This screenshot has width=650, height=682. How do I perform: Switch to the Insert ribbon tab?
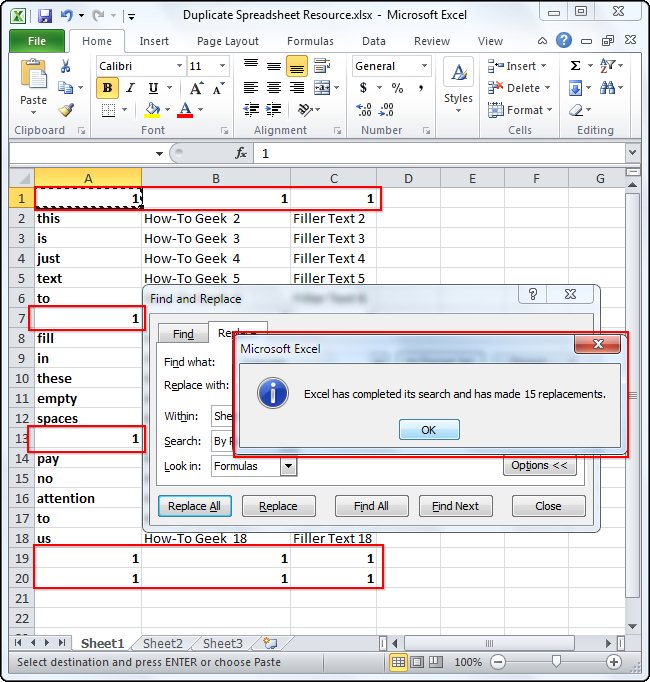[x=154, y=41]
